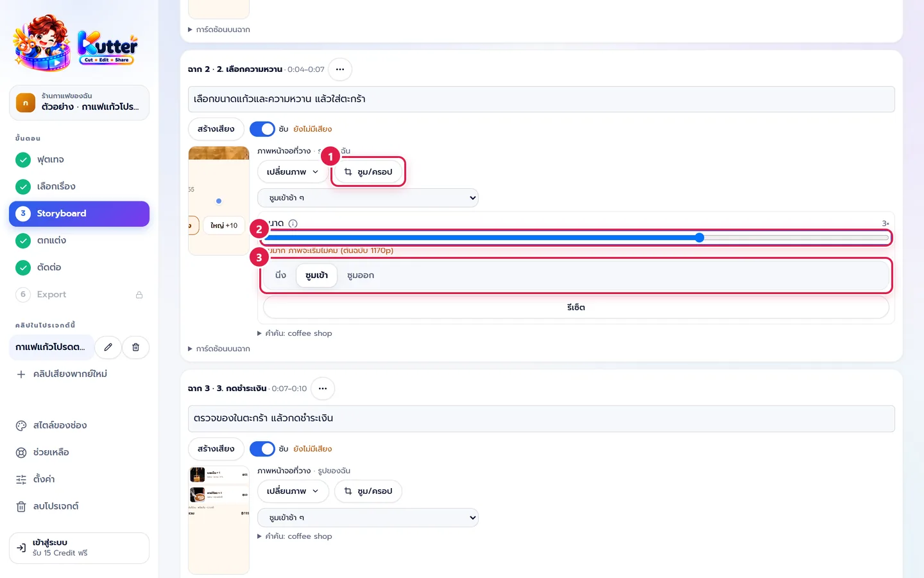This screenshot has width=924, height=578.
Task: Expand คำค้น: coffee shop in ฉาก 2
Action: 295,333
